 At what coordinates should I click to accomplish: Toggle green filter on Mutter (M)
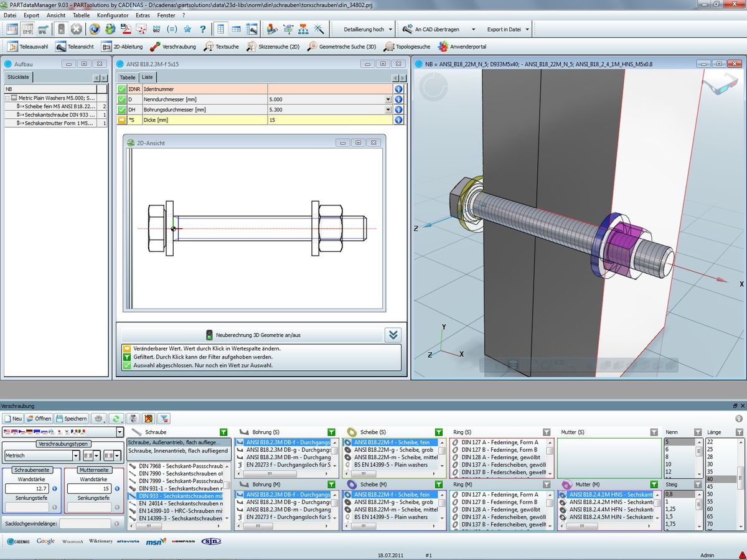(x=654, y=484)
